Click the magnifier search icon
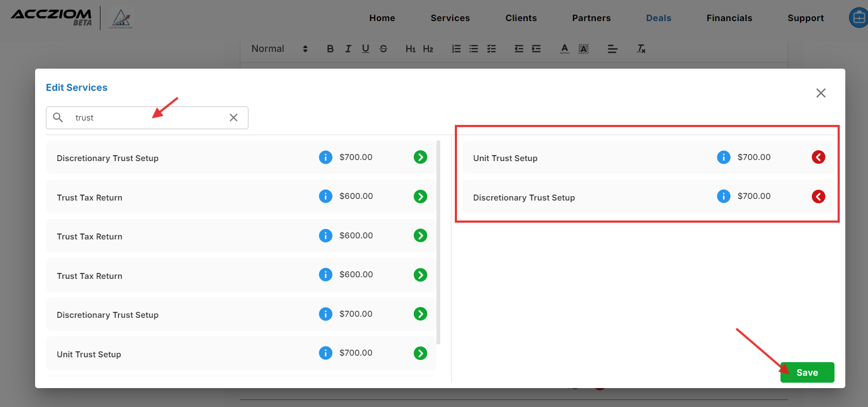Image resolution: width=868 pixels, height=407 pixels. (x=58, y=117)
